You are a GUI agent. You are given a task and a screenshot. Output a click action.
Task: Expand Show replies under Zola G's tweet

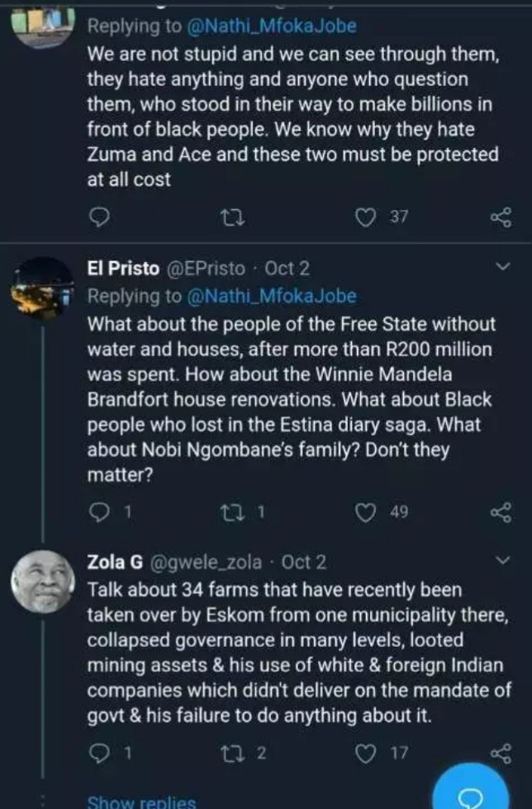coord(142,802)
